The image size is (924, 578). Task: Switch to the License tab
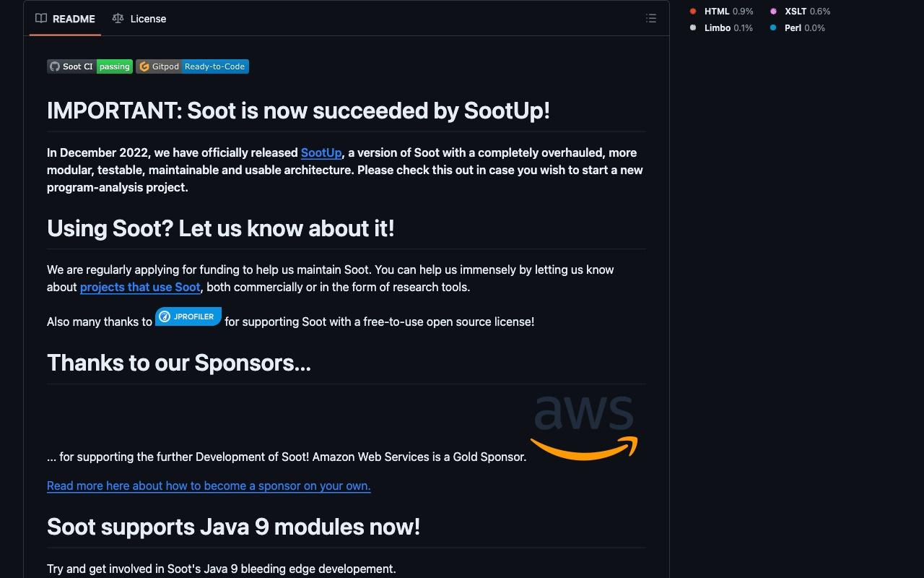click(x=139, y=19)
